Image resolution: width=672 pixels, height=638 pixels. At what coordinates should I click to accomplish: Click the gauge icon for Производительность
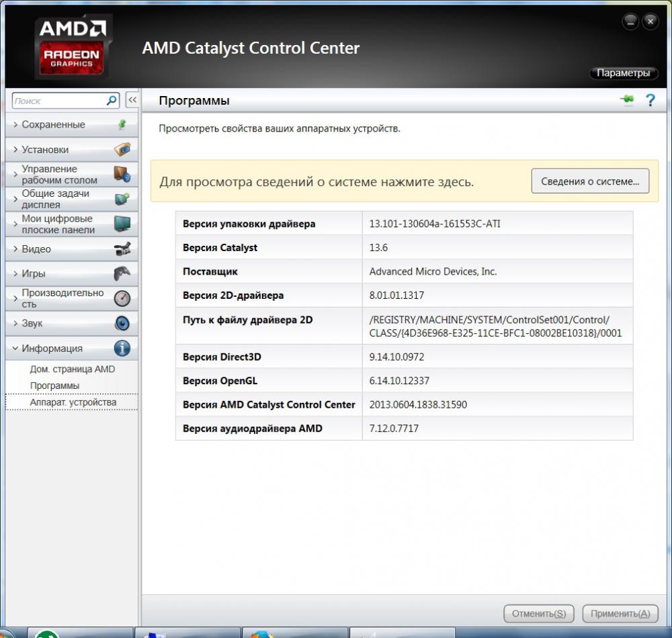pos(122,299)
